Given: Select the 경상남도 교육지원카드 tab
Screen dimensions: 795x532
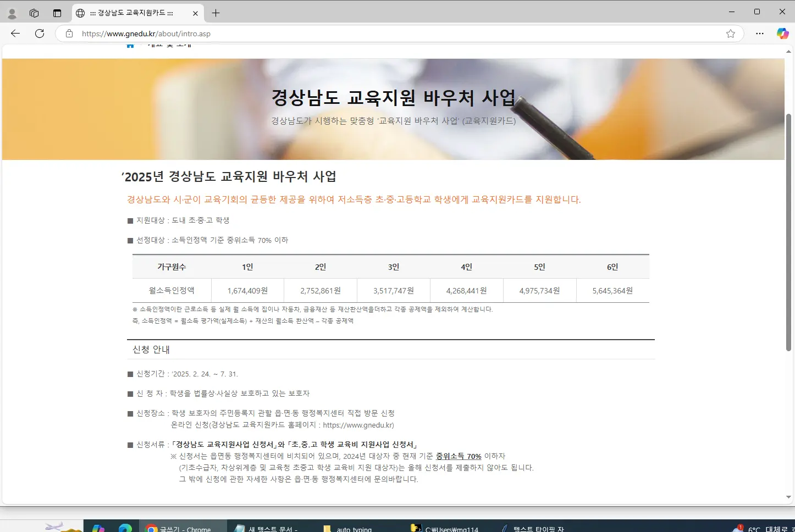Looking at the screenshot, I should (132, 13).
